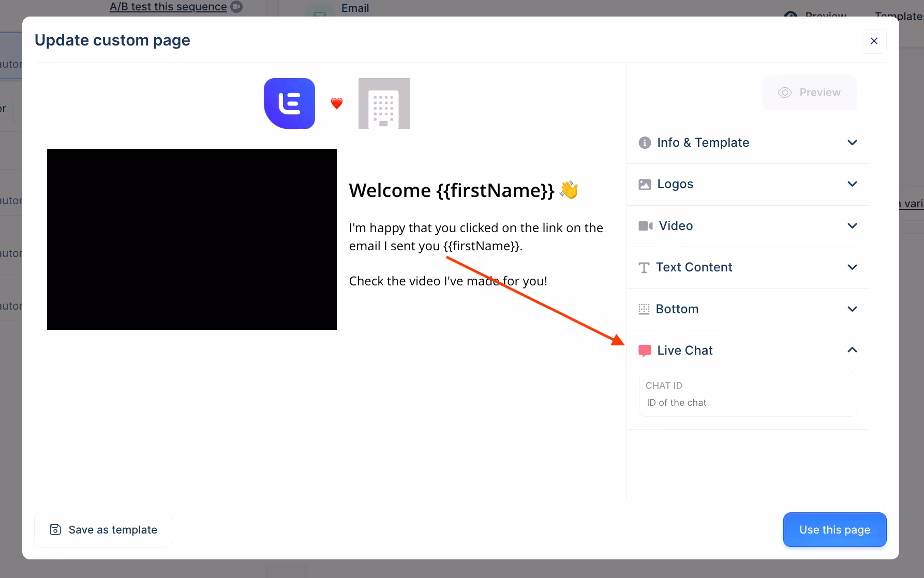
Task: Collapse the Live Chat section chevron
Action: click(x=852, y=351)
